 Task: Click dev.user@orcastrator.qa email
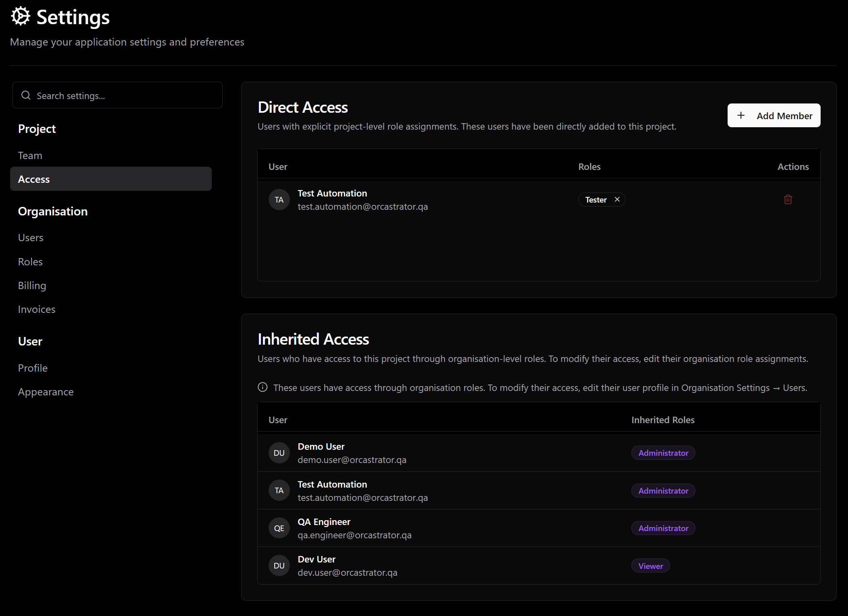[347, 573]
